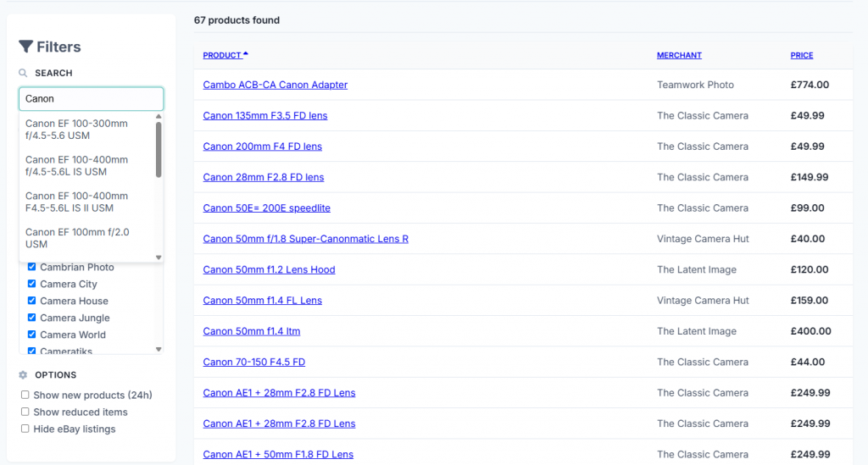The width and height of the screenshot is (868, 465).
Task: Click the Teamwork Photo merchant cell
Action: coord(695,85)
